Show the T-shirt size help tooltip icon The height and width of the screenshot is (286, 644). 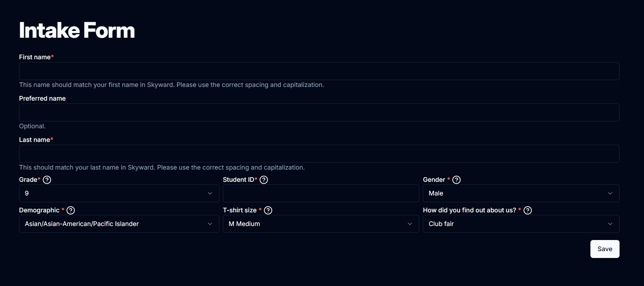point(268,210)
